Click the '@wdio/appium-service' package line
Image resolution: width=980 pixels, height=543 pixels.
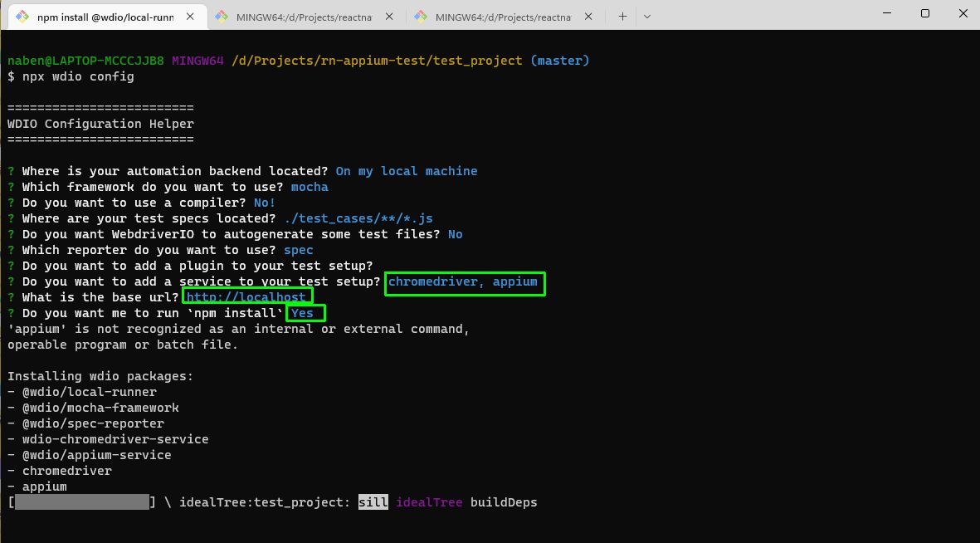pyautogui.click(x=90, y=455)
